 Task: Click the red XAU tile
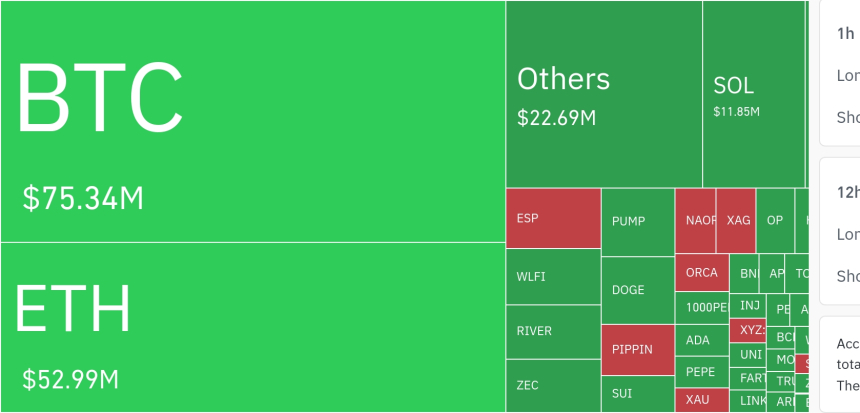[x=702, y=400]
